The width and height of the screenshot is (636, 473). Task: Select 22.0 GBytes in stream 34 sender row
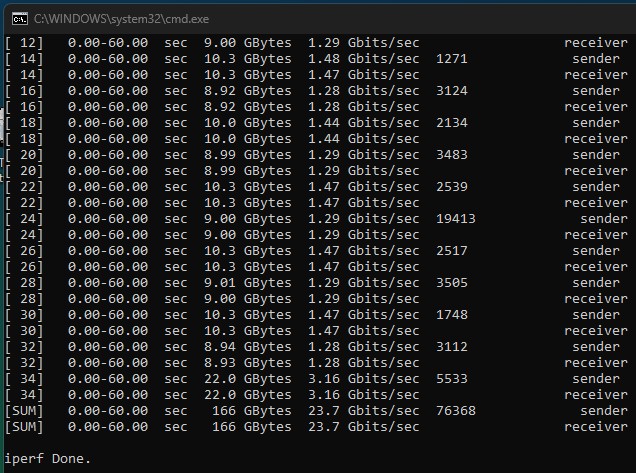click(247, 379)
